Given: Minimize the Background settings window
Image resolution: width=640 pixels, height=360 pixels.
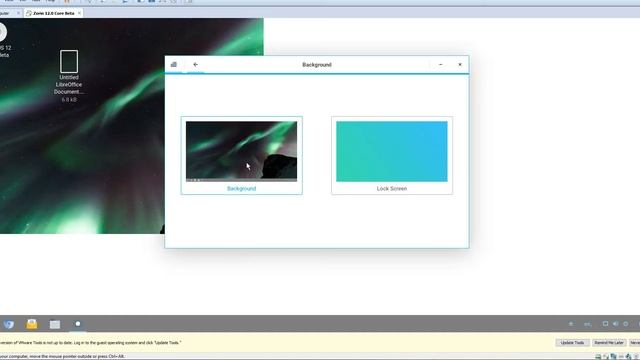Looking at the screenshot, I should pyautogui.click(x=440, y=64).
